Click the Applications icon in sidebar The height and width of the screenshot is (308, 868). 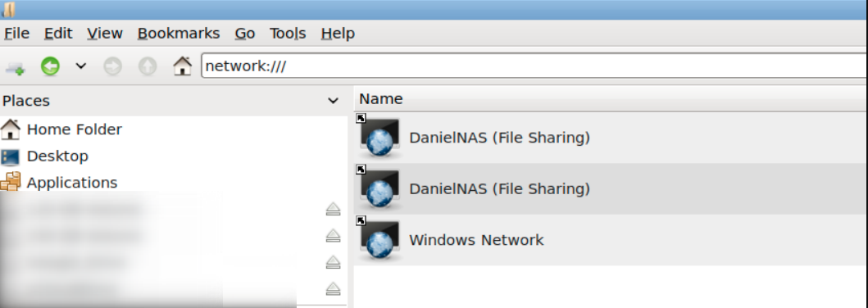click(11, 182)
